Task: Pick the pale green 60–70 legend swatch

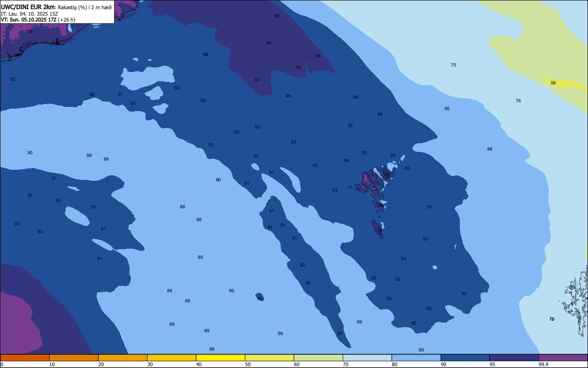Action: point(318,357)
